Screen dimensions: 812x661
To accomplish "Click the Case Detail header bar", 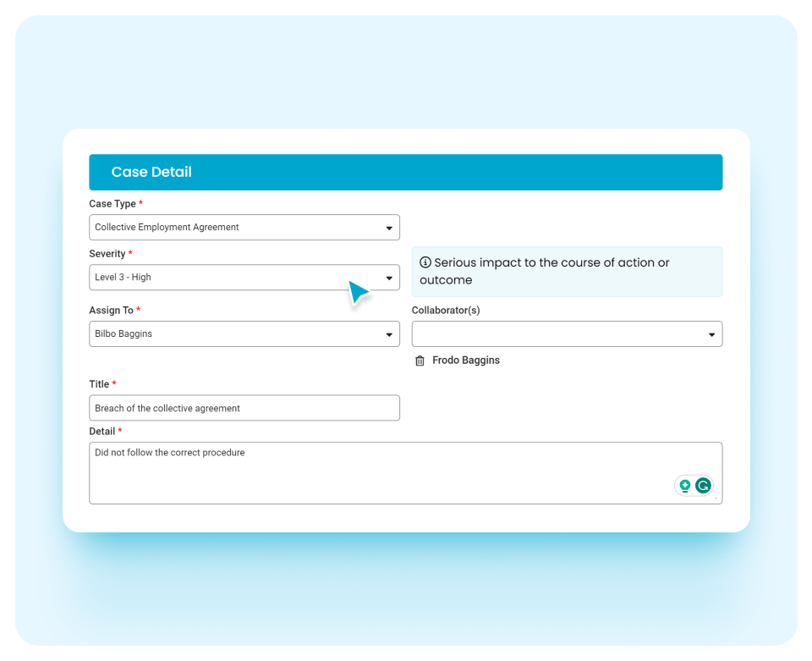I will [406, 172].
